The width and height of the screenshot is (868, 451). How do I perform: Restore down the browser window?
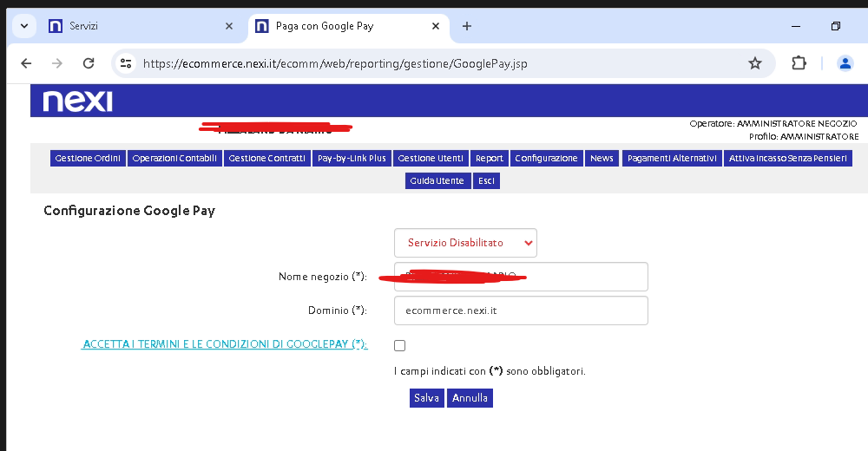click(836, 26)
